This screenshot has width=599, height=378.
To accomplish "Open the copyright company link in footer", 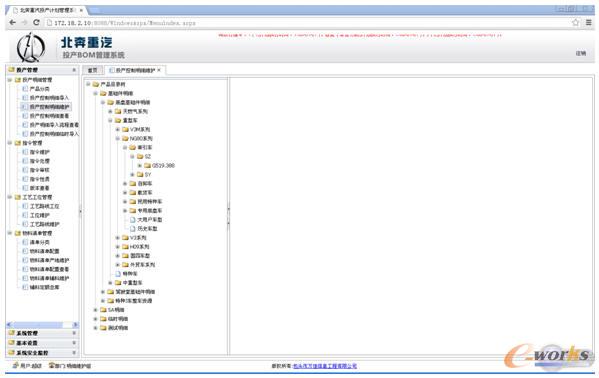I will coord(325,366).
